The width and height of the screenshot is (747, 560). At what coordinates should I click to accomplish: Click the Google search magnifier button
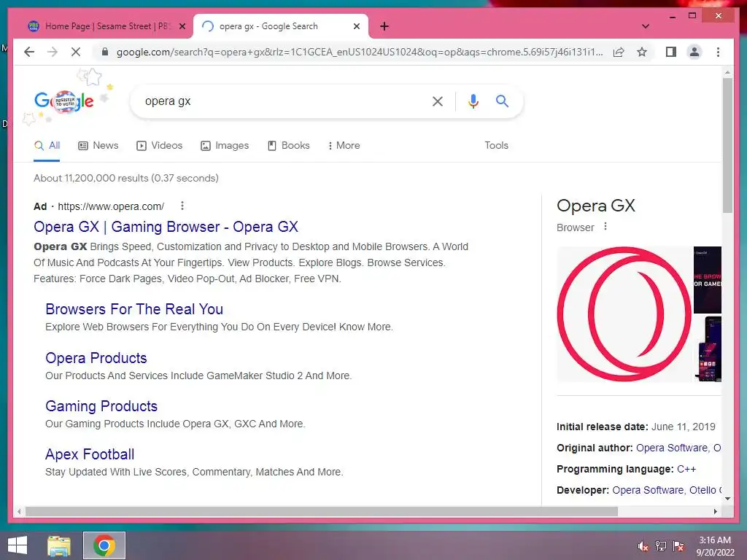[x=502, y=101]
